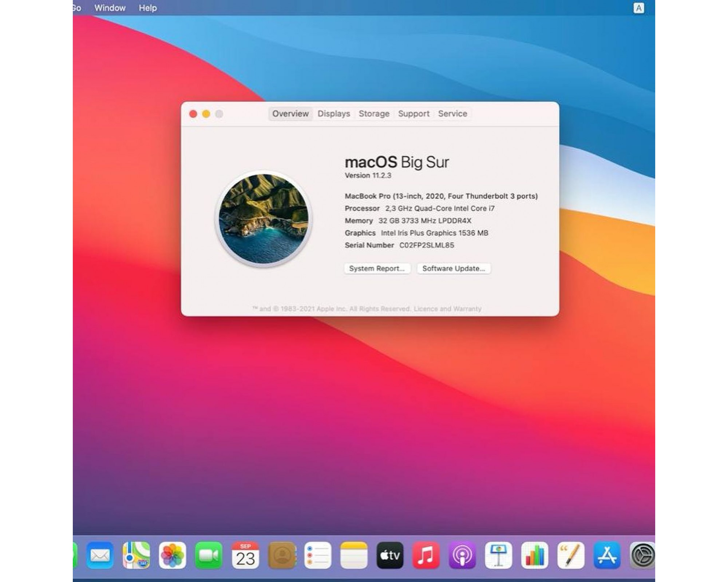Open Podcasts from the Dock
Viewport: 728px width, 582px height.
[462, 555]
